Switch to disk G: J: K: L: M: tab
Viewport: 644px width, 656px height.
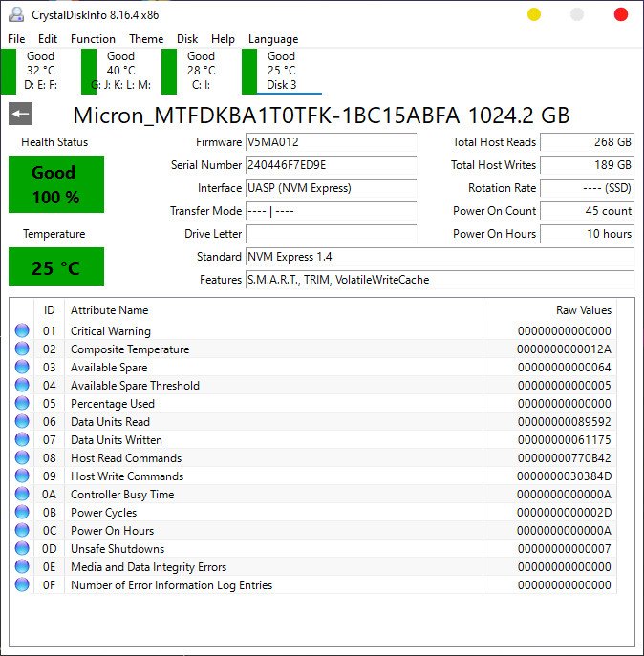[120, 71]
